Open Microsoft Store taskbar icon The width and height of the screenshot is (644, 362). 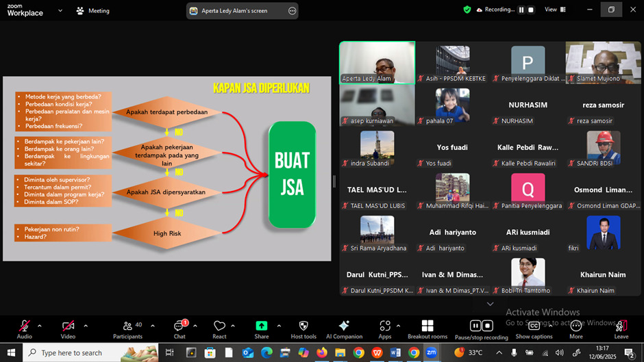210,352
